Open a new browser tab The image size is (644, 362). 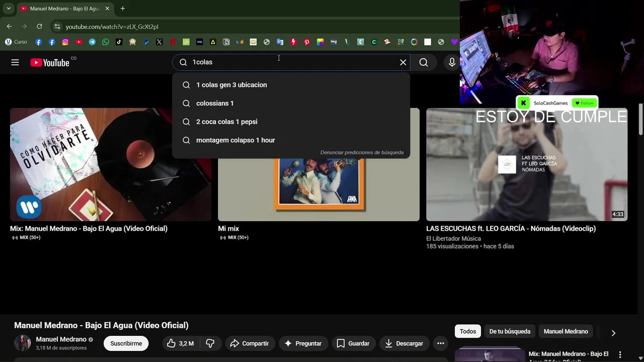122,9
